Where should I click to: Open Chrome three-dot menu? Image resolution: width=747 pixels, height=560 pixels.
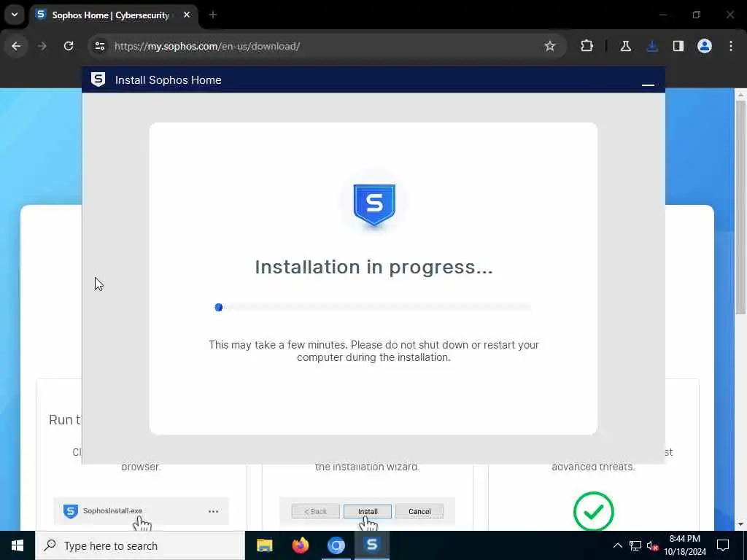tap(731, 46)
